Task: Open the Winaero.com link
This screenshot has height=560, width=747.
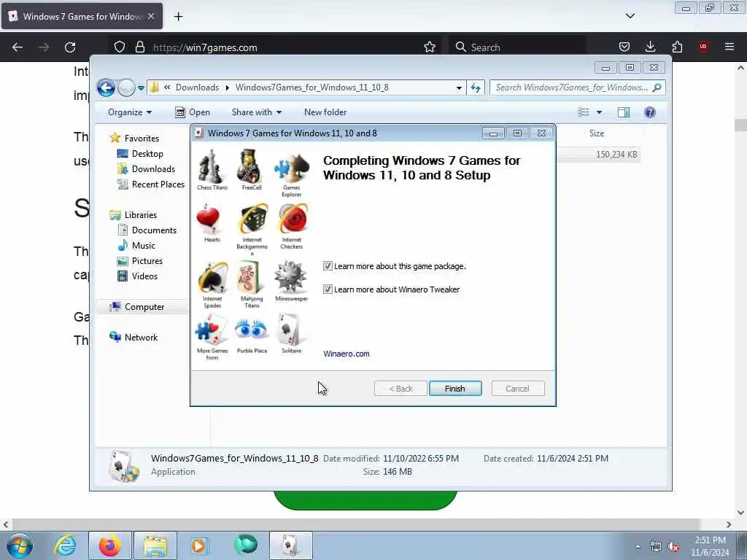Action: click(x=347, y=354)
